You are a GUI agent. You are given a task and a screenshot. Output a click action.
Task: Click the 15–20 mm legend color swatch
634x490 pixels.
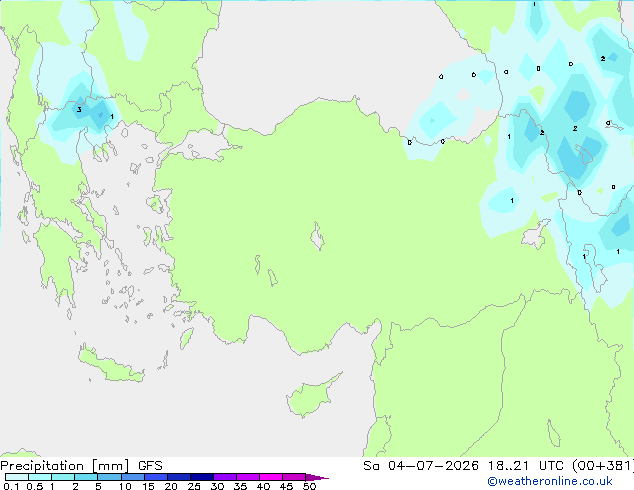156,477
